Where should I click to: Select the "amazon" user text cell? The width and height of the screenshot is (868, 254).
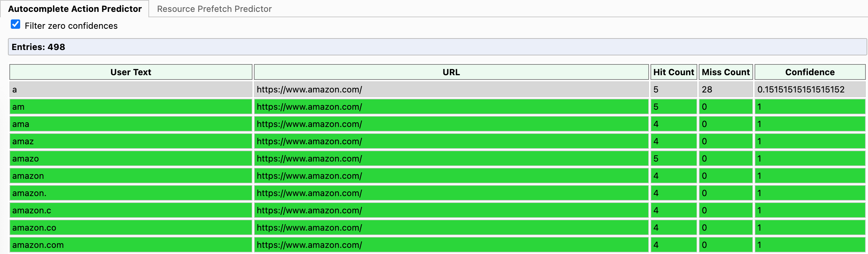coord(131,176)
